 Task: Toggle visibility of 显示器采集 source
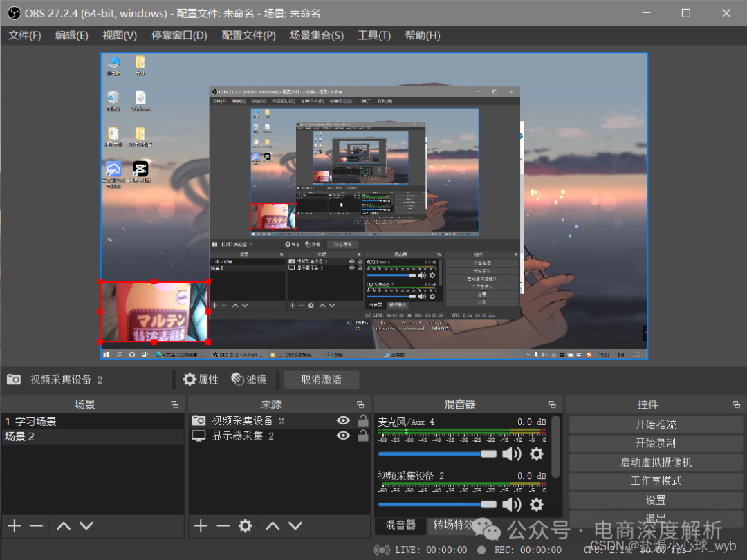(x=343, y=436)
